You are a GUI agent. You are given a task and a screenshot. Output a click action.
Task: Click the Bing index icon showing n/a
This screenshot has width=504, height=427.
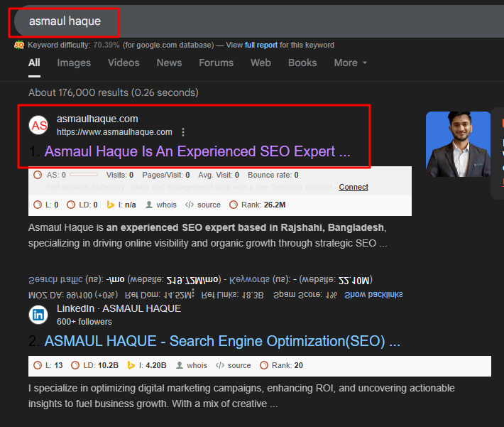click(x=110, y=205)
